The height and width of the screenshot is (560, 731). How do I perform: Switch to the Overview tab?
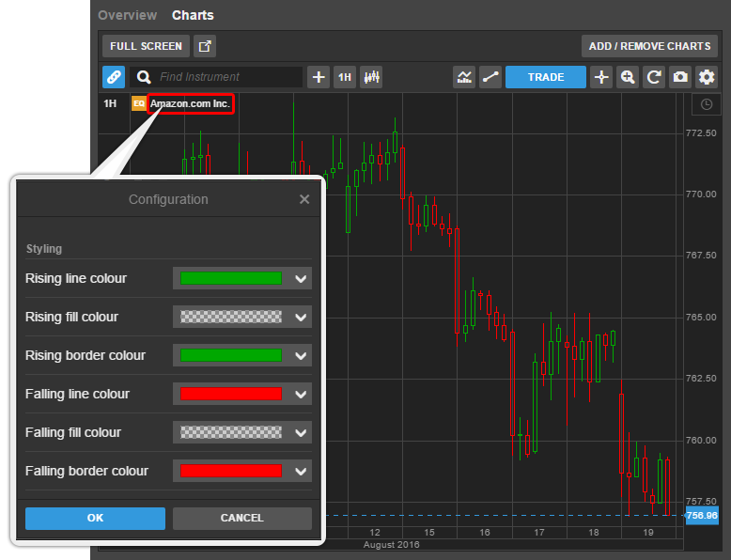pos(128,15)
